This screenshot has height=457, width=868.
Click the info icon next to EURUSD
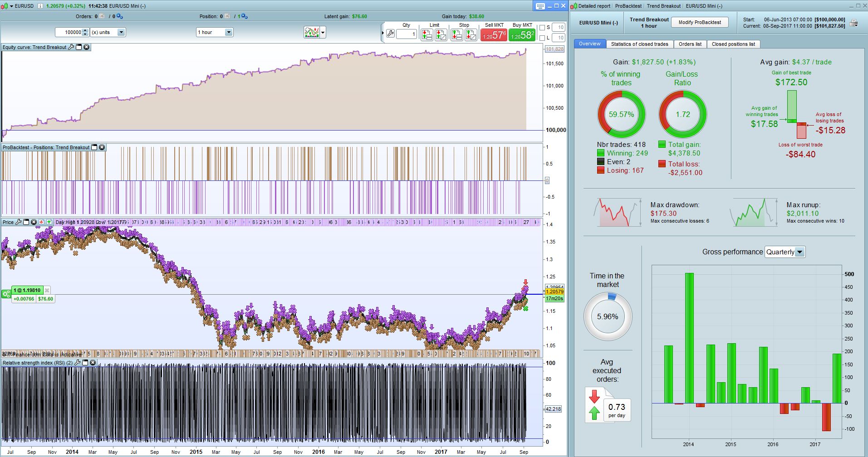pyautogui.click(x=40, y=6)
